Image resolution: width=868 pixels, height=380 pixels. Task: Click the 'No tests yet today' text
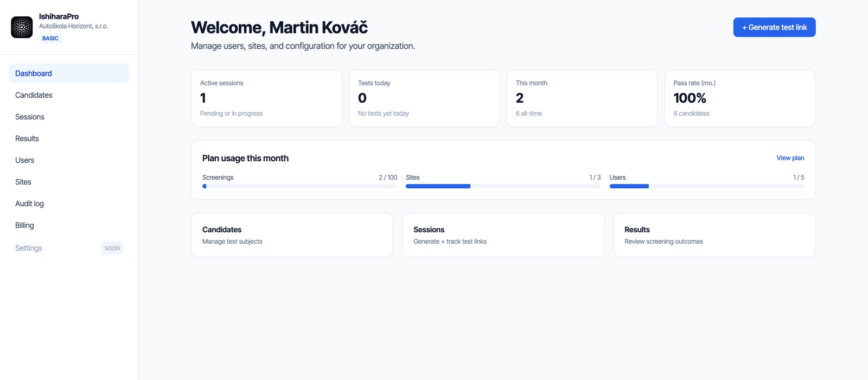click(384, 113)
